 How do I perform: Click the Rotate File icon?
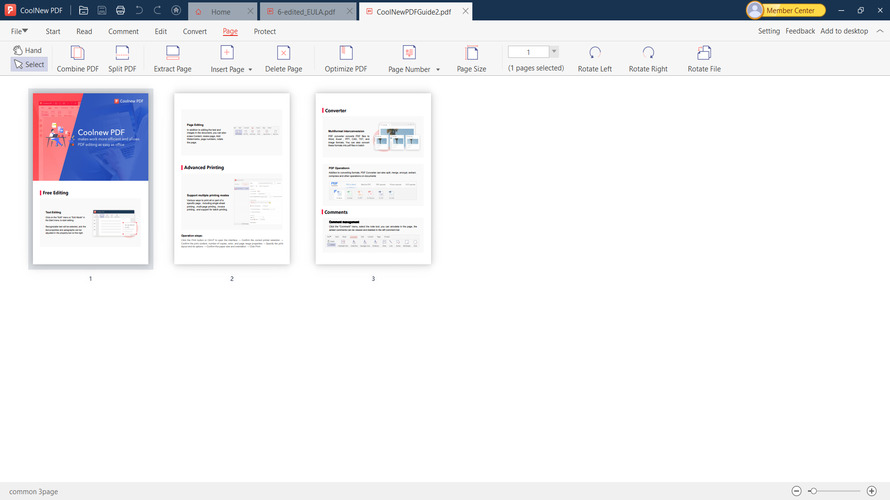tap(704, 52)
